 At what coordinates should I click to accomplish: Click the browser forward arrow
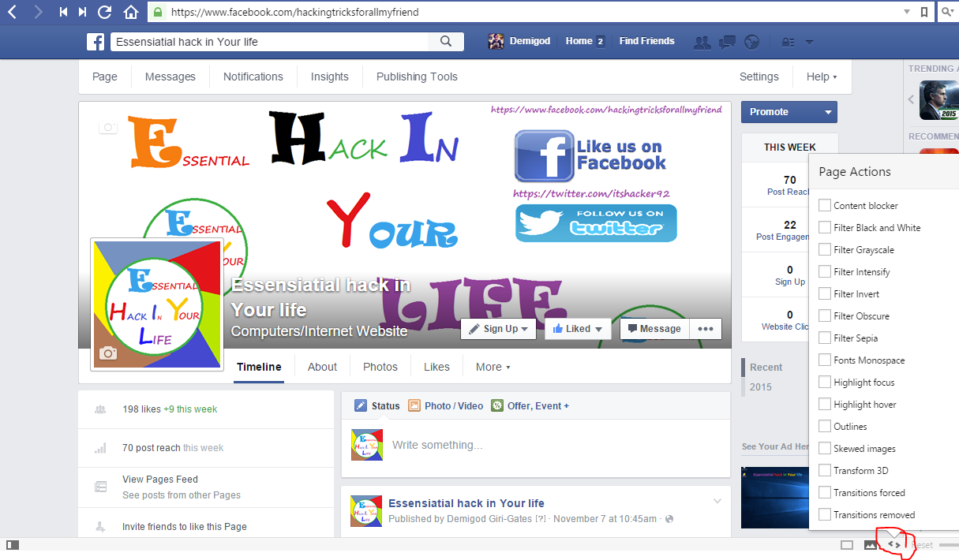pyautogui.click(x=37, y=12)
